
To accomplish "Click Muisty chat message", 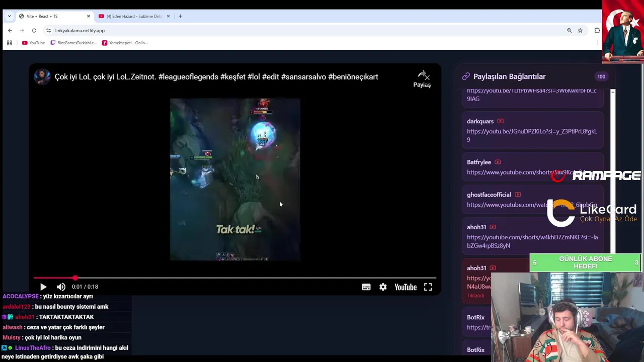I will coord(42,337).
